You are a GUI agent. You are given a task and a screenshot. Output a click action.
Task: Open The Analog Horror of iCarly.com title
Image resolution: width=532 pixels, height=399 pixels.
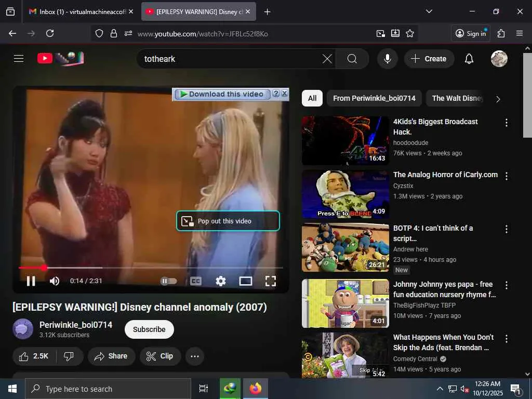click(x=445, y=175)
